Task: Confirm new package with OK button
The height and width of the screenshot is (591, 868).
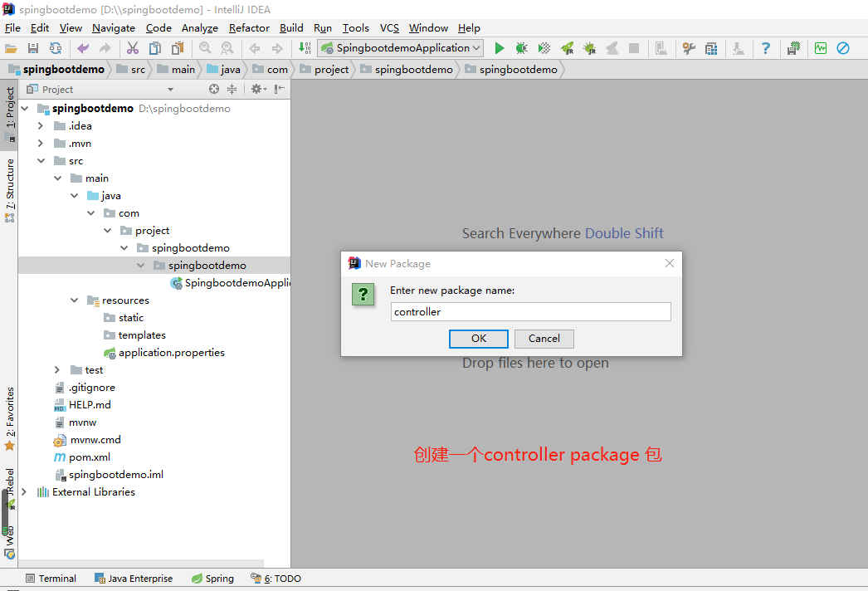Action: click(478, 339)
